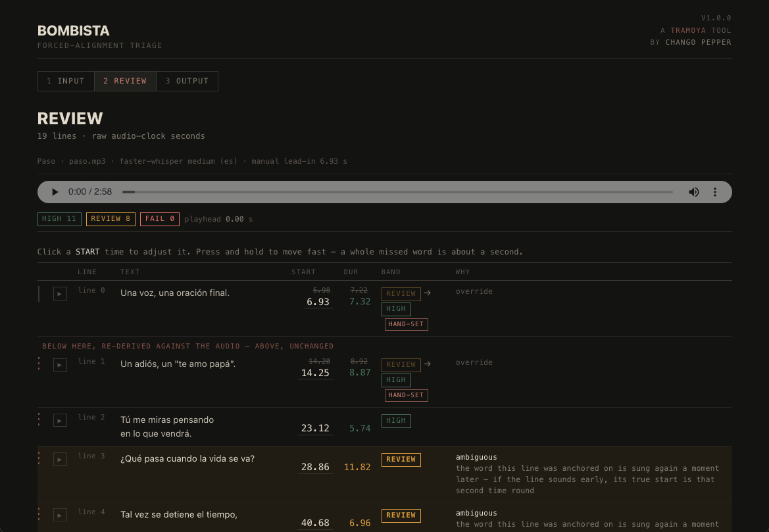769x532 pixels.
Task: Click the audio player seek bar
Action: tap(397, 192)
